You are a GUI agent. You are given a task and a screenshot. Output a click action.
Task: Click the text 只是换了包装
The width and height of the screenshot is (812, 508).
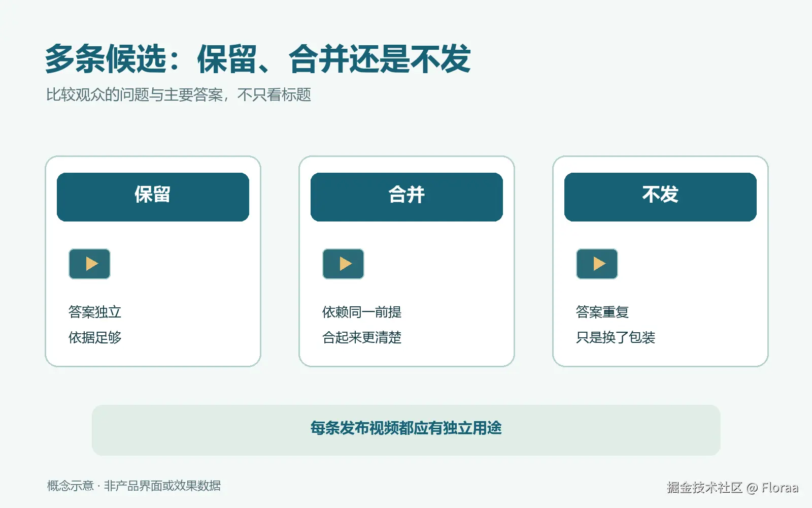click(616, 337)
